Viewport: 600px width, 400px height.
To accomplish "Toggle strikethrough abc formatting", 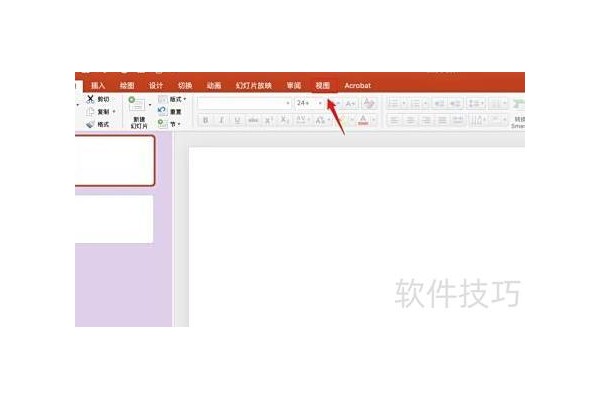I will [253, 121].
